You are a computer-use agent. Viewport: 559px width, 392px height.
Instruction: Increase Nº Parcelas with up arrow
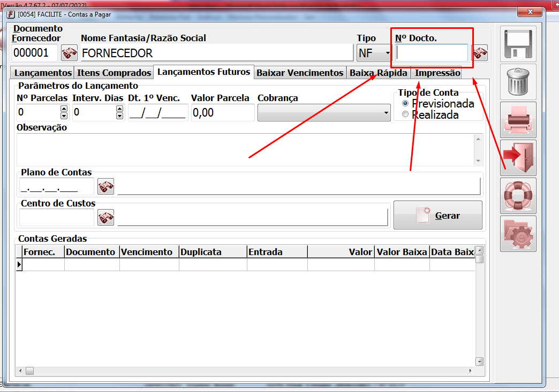coord(64,109)
